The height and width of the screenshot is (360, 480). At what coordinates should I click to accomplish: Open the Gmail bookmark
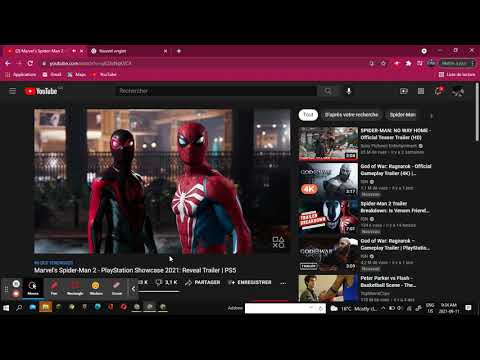tap(52, 75)
